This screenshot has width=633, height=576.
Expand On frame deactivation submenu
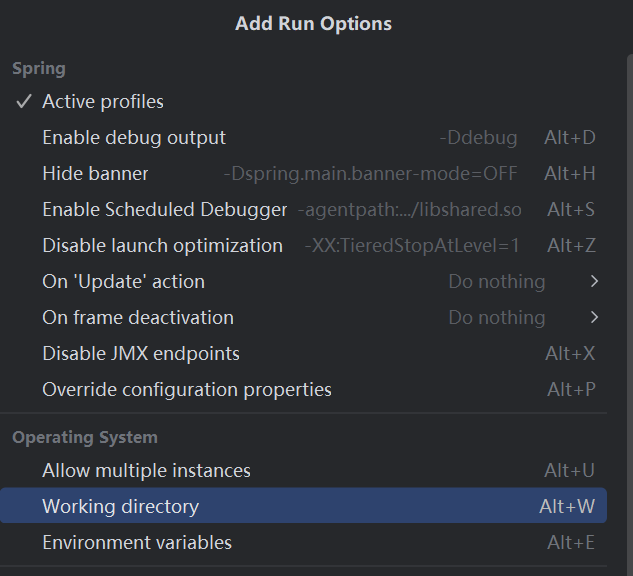[138, 318]
